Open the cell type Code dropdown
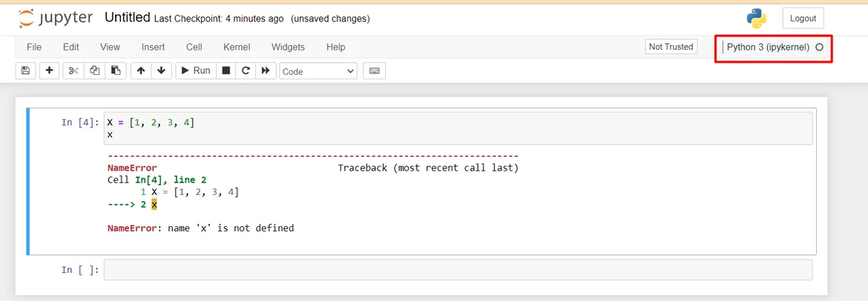Image resolution: width=868 pixels, height=301 pixels. point(318,71)
